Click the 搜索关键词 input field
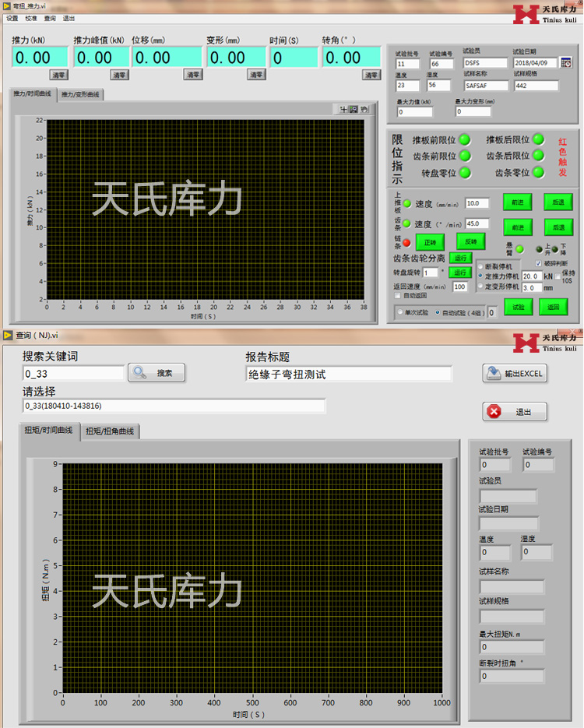 pyautogui.click(x=73, y=373)
